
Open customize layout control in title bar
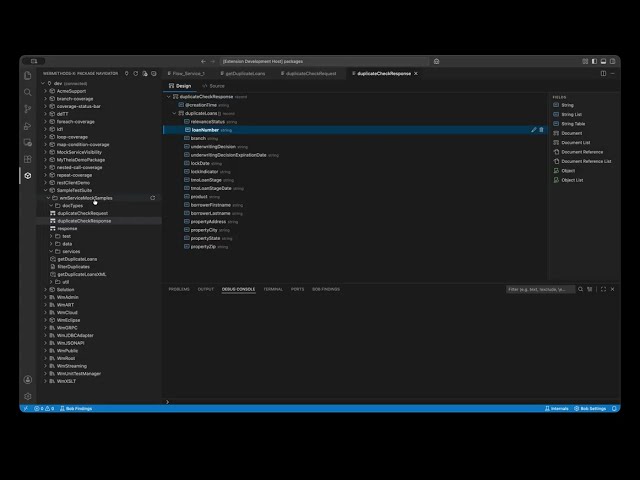click(x=585, y=61)
